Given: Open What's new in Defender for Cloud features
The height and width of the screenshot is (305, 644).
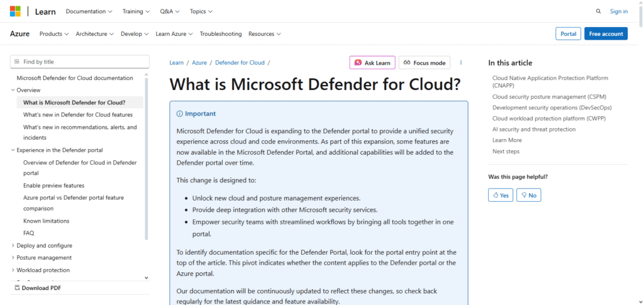Looking at the screenshot, I should click(78, 114).
